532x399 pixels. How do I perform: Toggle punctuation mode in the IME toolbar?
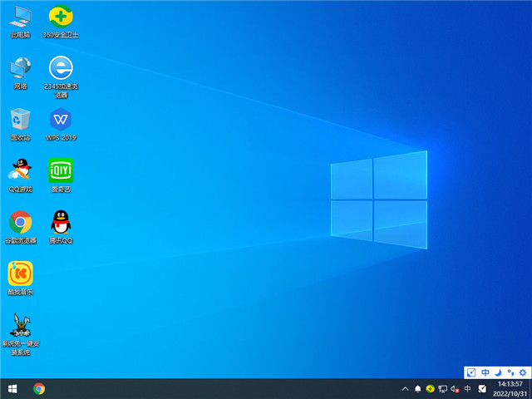coord(510,372)
